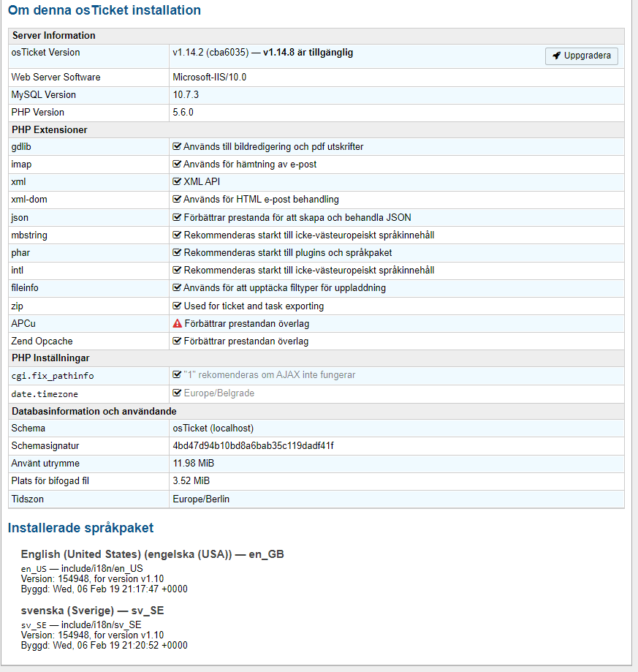Click the 'osTicket (localhost)' schema value
The height and width of the screenshot is (672, 638).
pyautogui.click(x=213, y=429)
